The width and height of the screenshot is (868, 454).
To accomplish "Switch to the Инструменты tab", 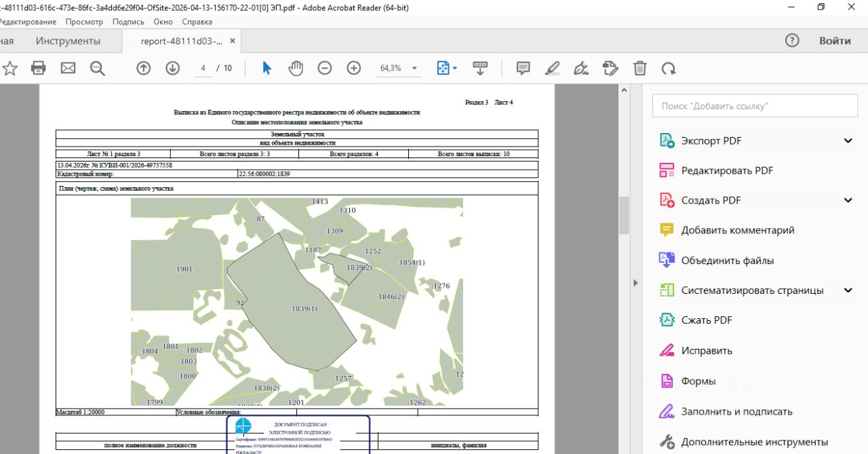I will (x=68, y=41).
